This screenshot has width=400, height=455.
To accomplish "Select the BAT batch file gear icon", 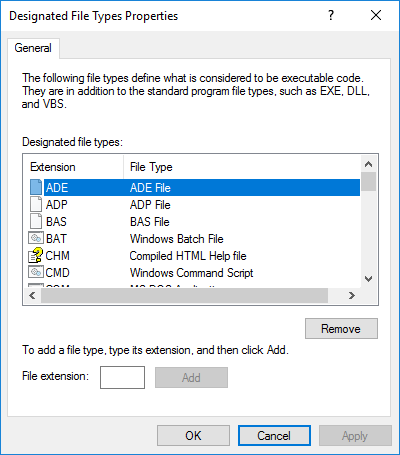I will (36, 238).
